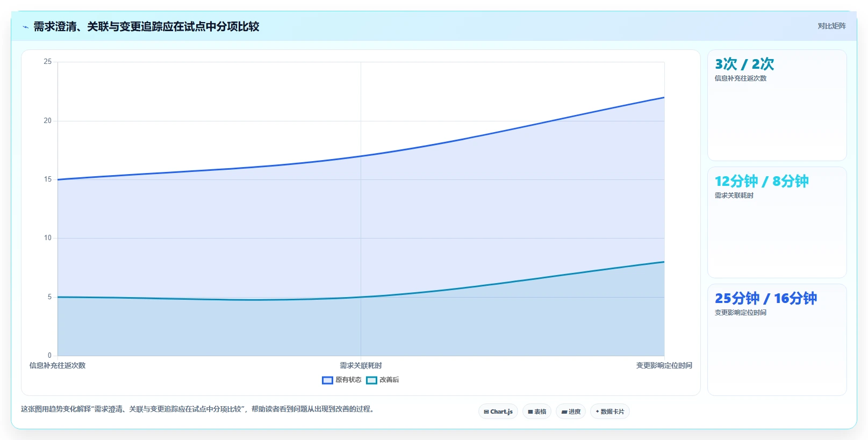This screenshot has width=868, height=440.
Task: Click the 原有状态 legend label
Action: pyautogui.click(x=348, y=380)
